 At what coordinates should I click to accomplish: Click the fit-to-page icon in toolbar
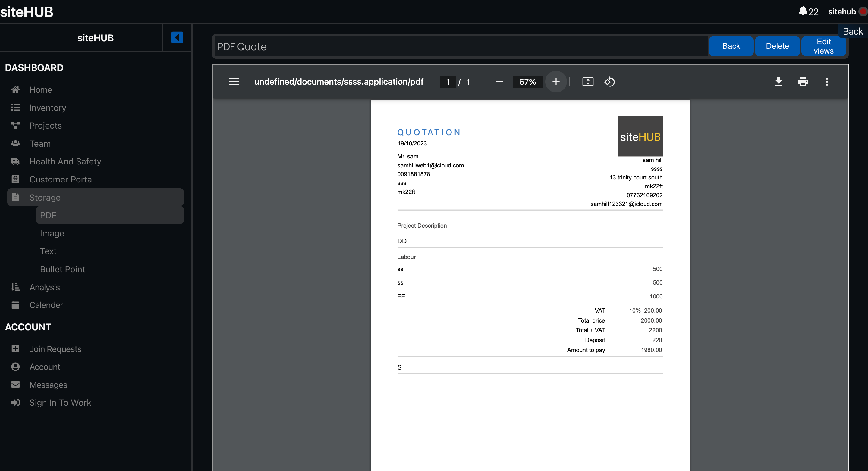pos(587,81)
